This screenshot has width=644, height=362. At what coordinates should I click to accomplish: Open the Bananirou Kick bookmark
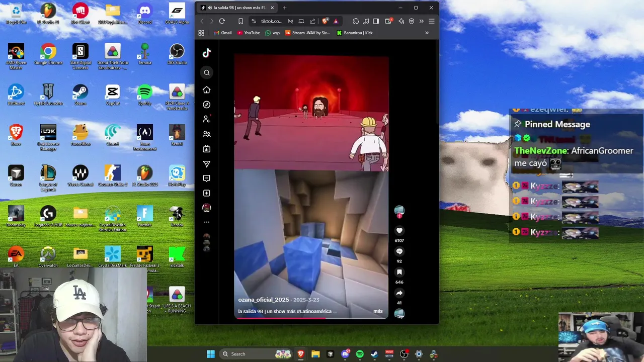(x=355, y=33)
